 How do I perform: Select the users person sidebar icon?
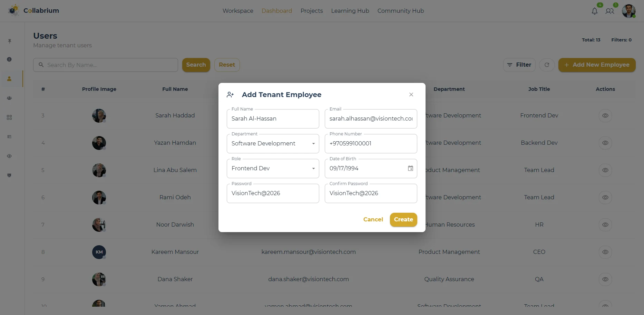9,79
